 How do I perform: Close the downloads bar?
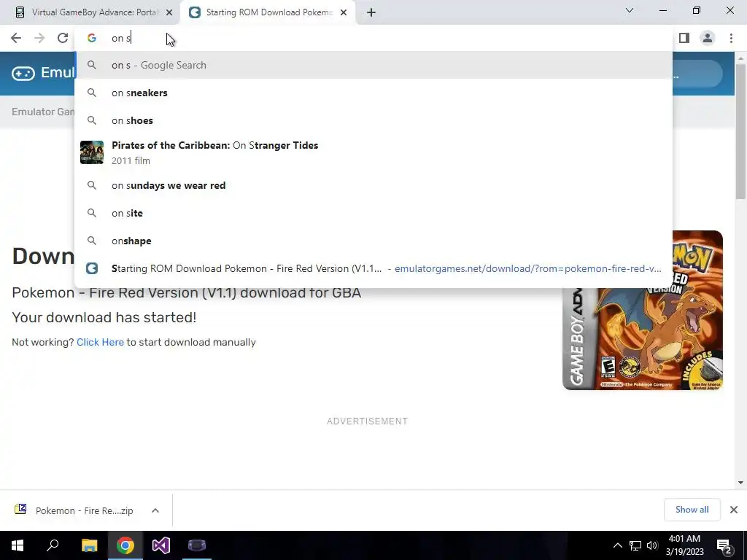(734, 510)
